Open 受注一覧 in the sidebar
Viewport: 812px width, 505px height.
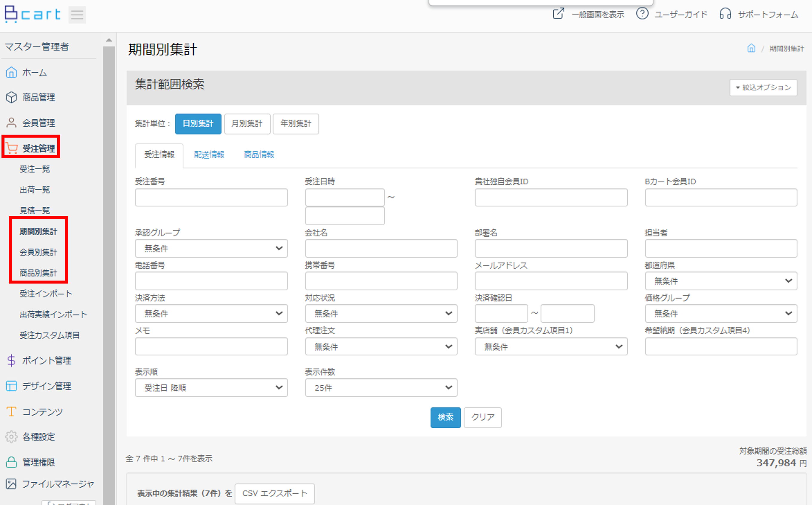click(35, 169)
